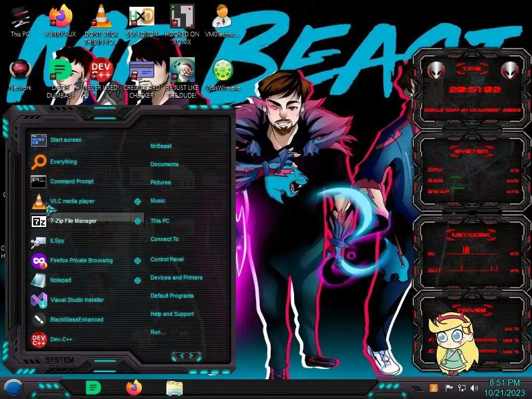The image size is (532, 399).
Task: Open green notes app in taskbar
Action: pos(94,388)
